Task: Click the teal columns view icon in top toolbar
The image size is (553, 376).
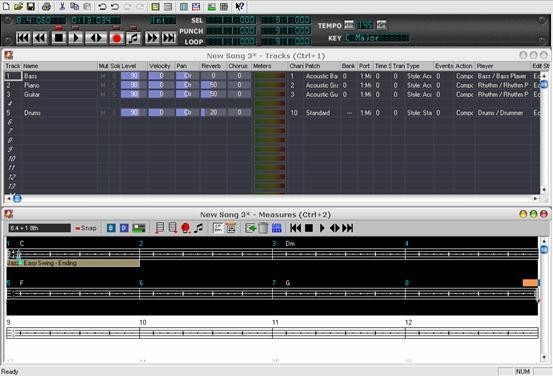Action: 184,6
